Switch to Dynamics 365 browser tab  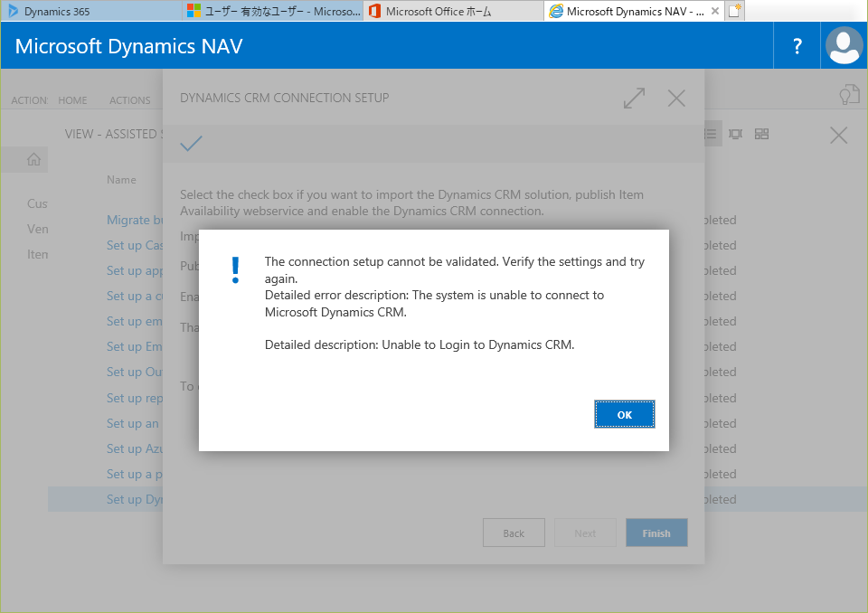91,11
